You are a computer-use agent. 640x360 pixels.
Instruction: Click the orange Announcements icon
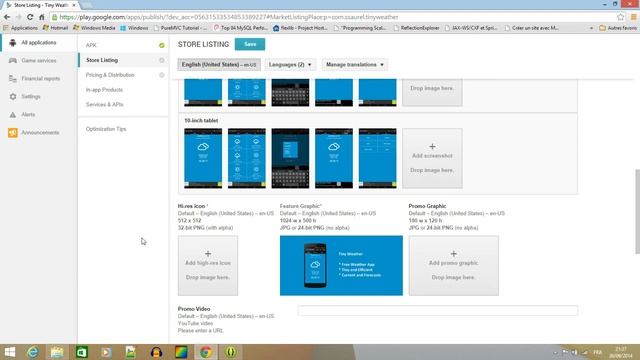pos(13,133)
